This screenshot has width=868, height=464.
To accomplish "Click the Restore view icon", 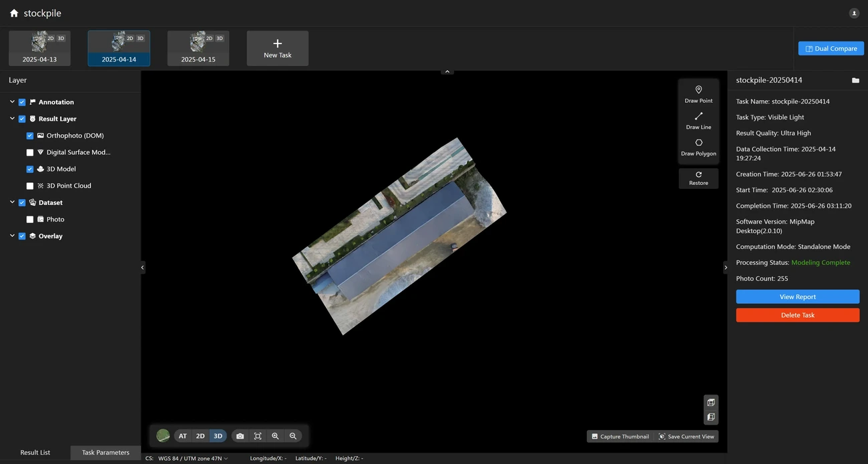I will coord(698,178).
